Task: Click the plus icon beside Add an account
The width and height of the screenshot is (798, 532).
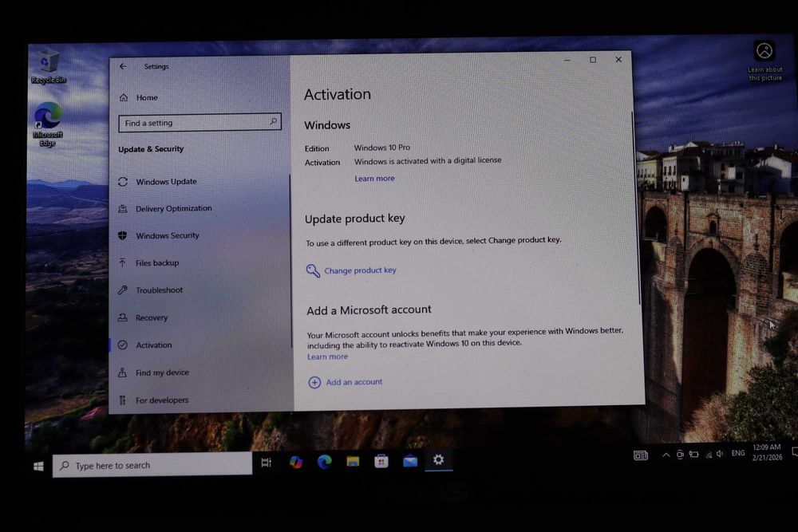Action: (314, 383)
